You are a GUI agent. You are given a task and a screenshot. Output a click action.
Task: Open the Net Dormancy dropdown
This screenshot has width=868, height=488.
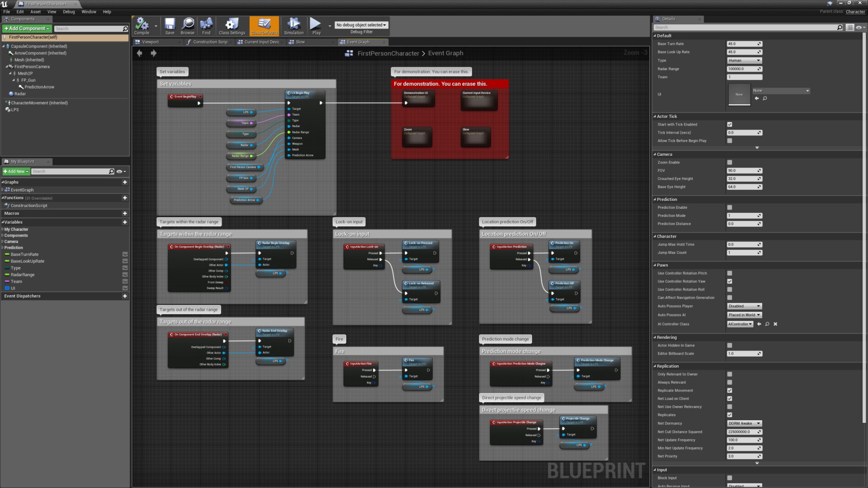[744, 423]
